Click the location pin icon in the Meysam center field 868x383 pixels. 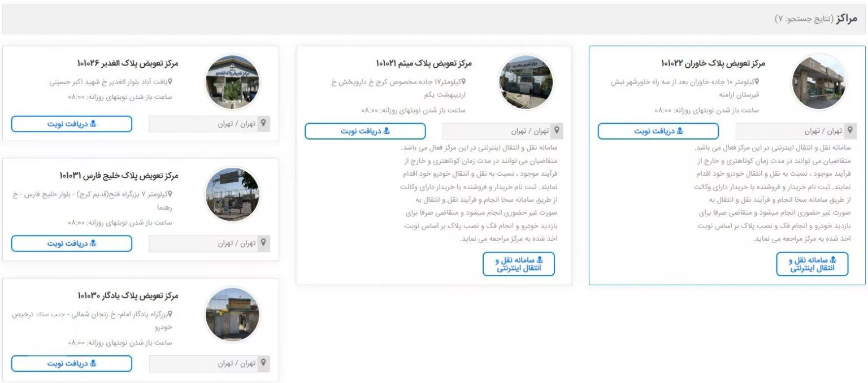coord(557,131)
